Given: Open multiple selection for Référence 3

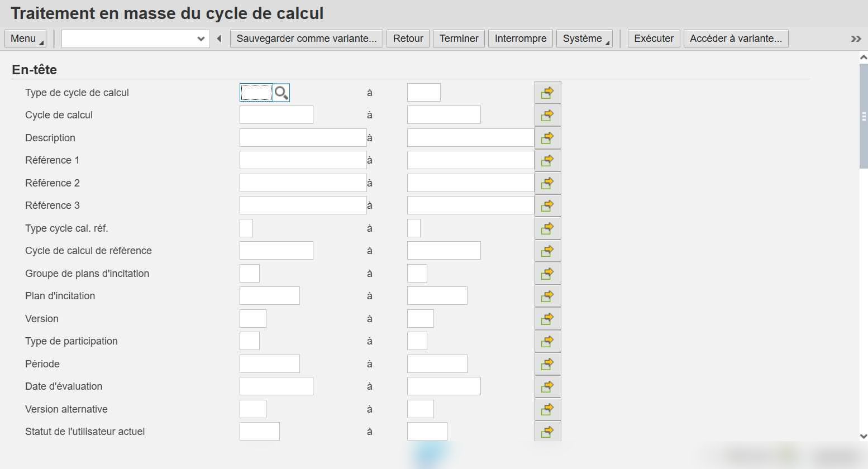Looking at the screenshot, I should 547,205.
